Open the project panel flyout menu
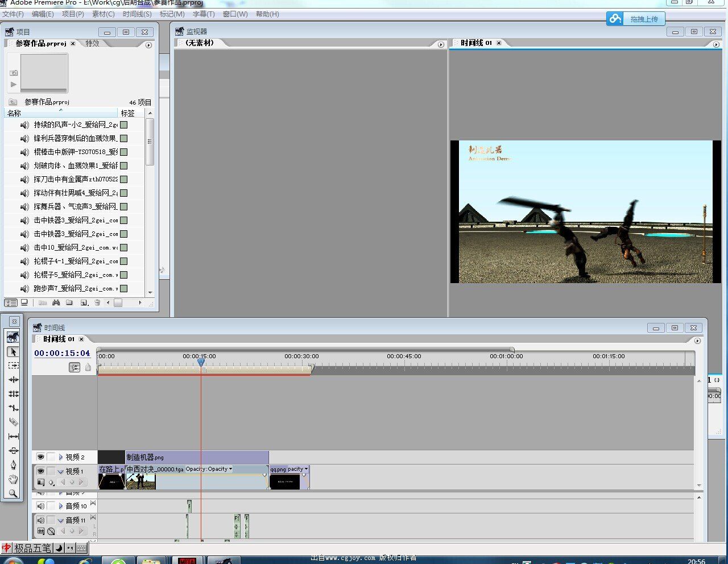728x564 pixels. (149, 45)
